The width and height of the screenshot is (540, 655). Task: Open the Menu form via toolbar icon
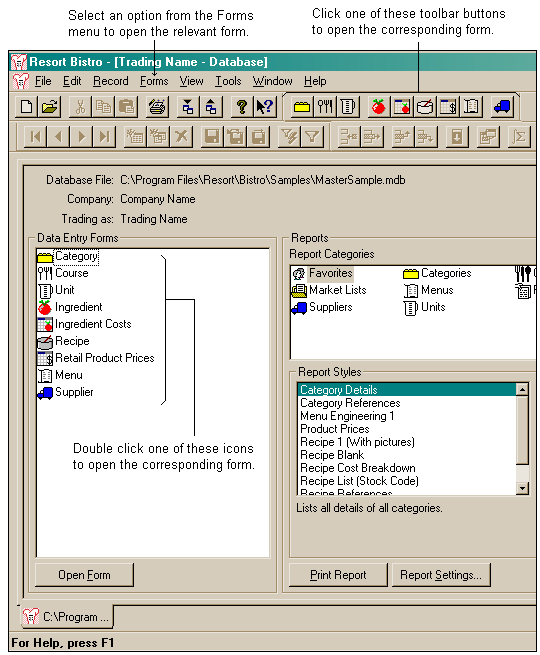click(x=472, y=107)
